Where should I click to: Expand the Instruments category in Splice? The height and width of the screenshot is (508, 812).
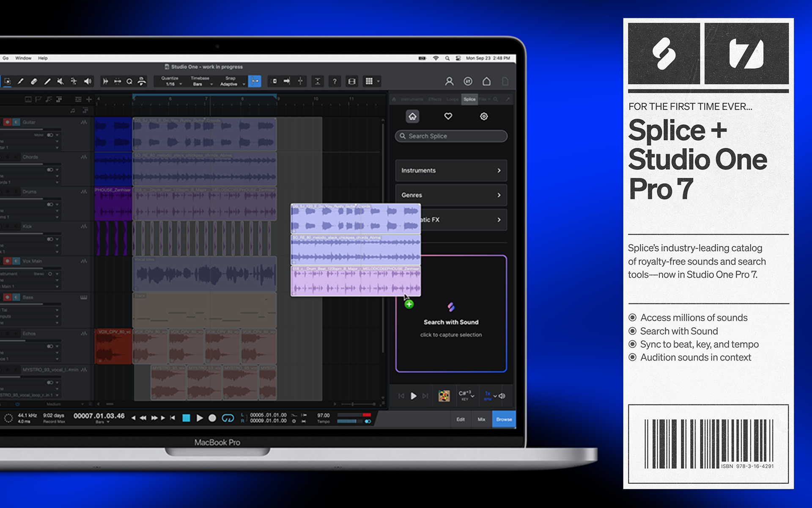(x=451, y=170)
